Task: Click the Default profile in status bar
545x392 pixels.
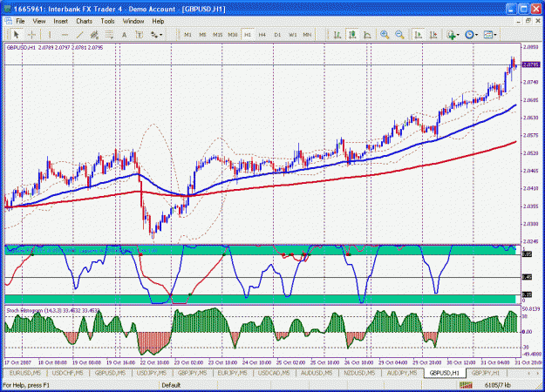Action: pyautogui.click(x=171, y=385)
